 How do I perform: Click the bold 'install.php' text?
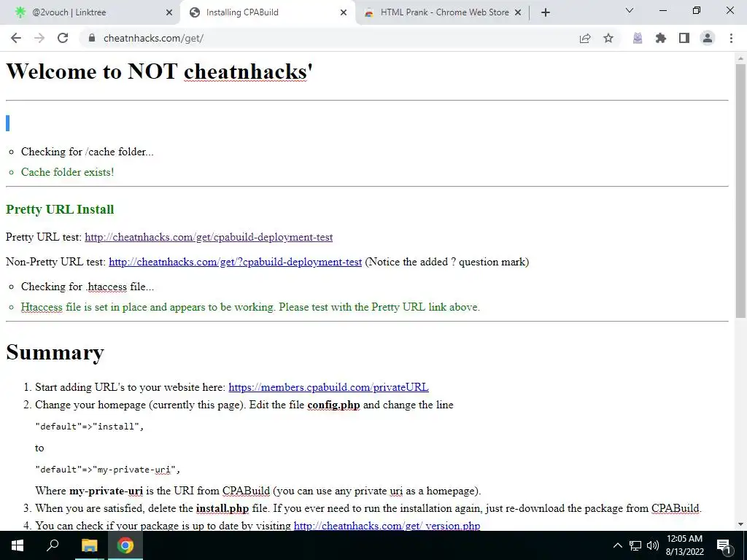pyautogui.click(x=222, y=508)
